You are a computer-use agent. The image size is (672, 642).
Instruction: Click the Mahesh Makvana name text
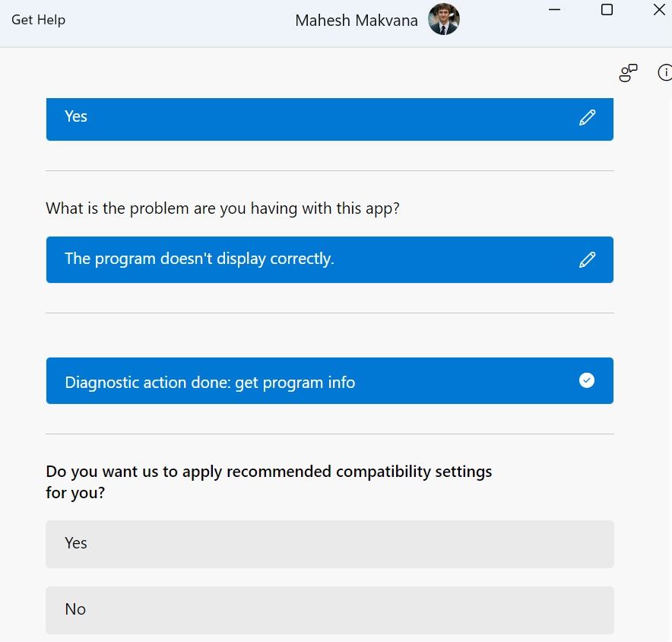356,21
